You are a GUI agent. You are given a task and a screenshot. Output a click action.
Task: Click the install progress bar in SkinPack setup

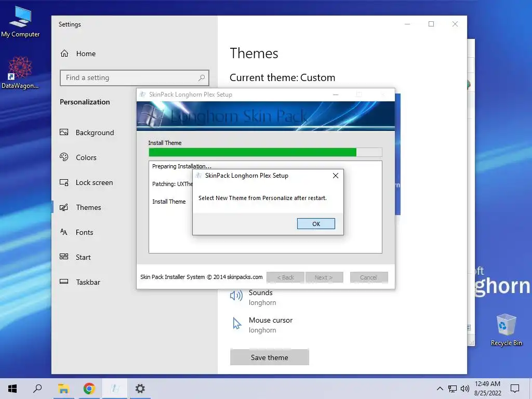pos(265,152)
